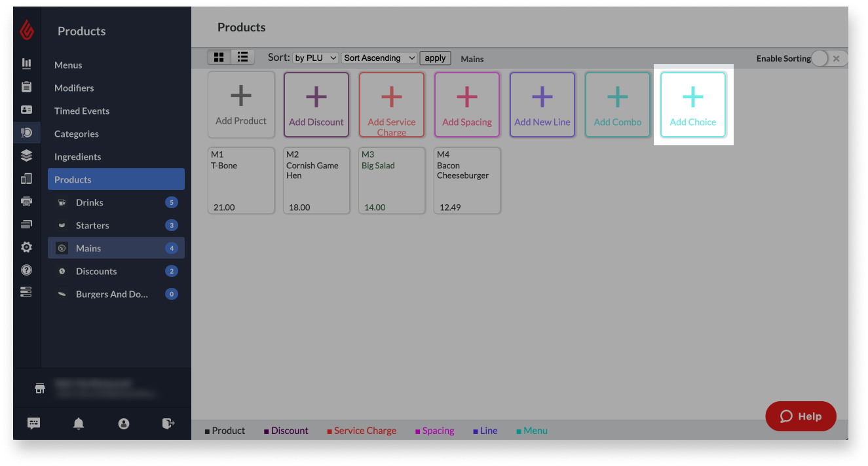This screenshot has height=466, width=868.
Task: Open the employee card icon
Action: click(x=26, y=110)
